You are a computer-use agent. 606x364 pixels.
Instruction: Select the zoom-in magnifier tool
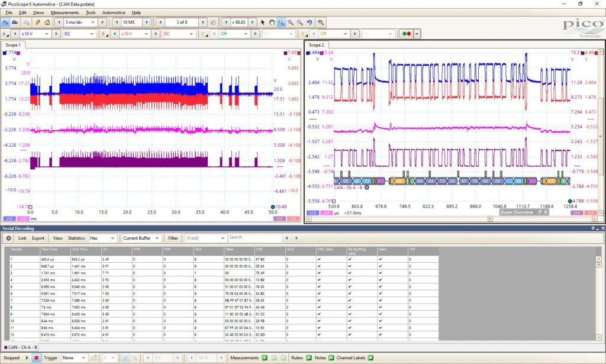(x=290, y=22)
